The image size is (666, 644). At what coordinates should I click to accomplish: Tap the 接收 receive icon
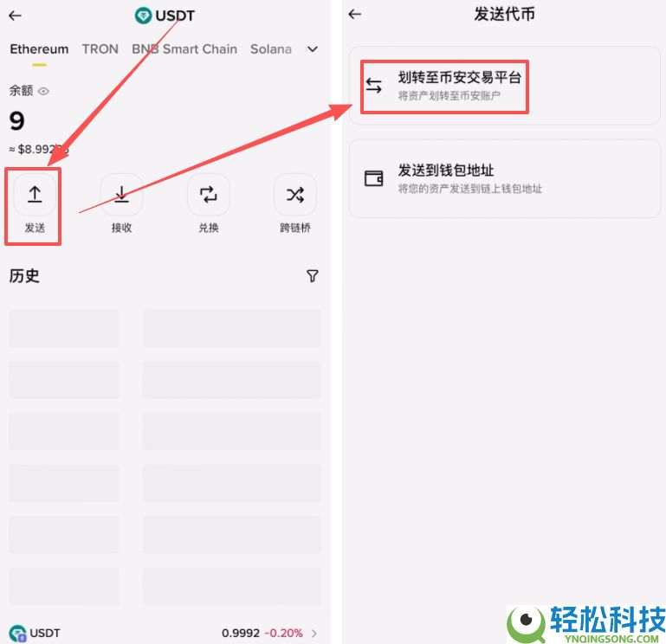point(121,195)
